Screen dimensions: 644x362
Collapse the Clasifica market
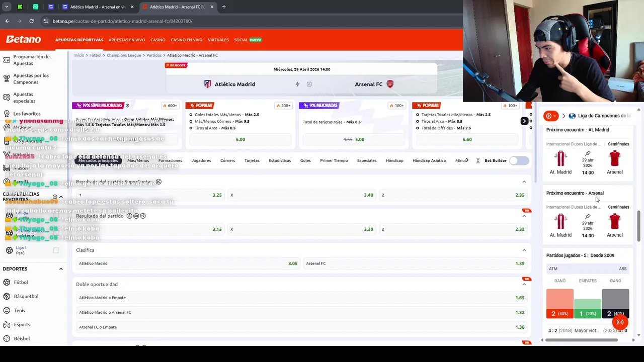(x=524, y=250)
